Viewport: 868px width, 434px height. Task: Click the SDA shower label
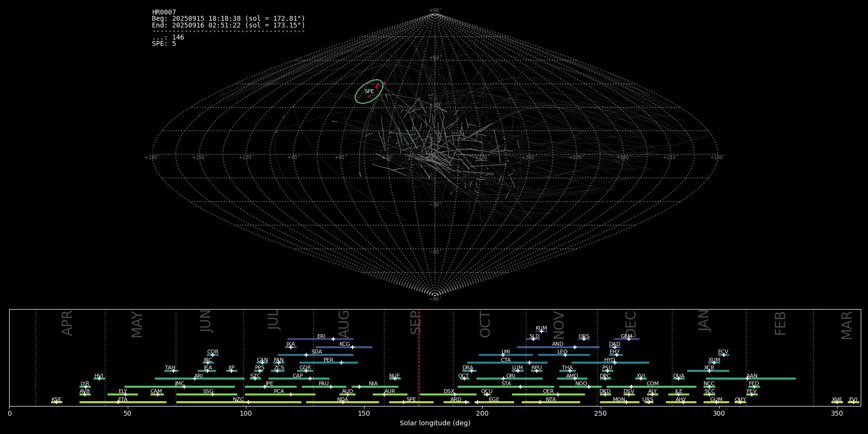tap(317, 352)
